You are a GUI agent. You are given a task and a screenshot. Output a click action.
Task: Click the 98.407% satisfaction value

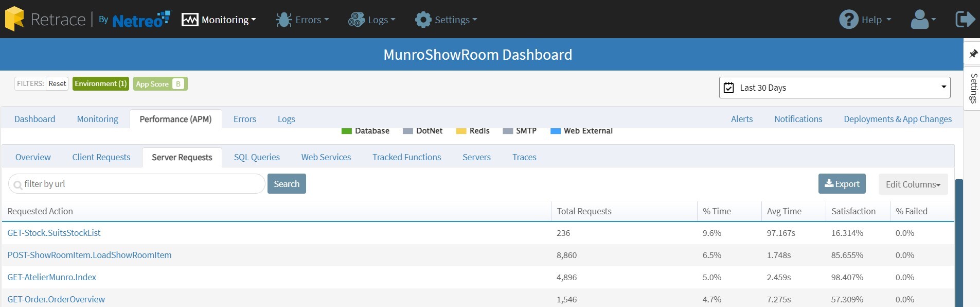(847, 277)
